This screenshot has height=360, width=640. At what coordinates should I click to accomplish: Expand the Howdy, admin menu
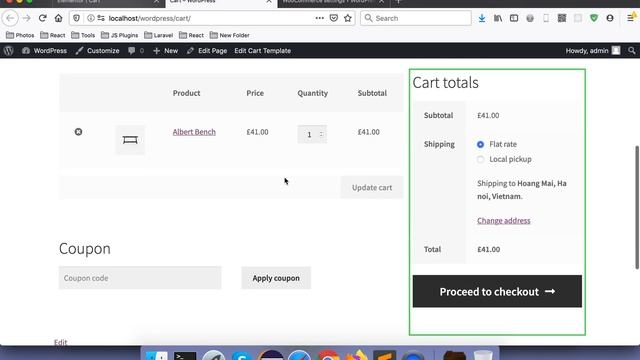point(593,51)
